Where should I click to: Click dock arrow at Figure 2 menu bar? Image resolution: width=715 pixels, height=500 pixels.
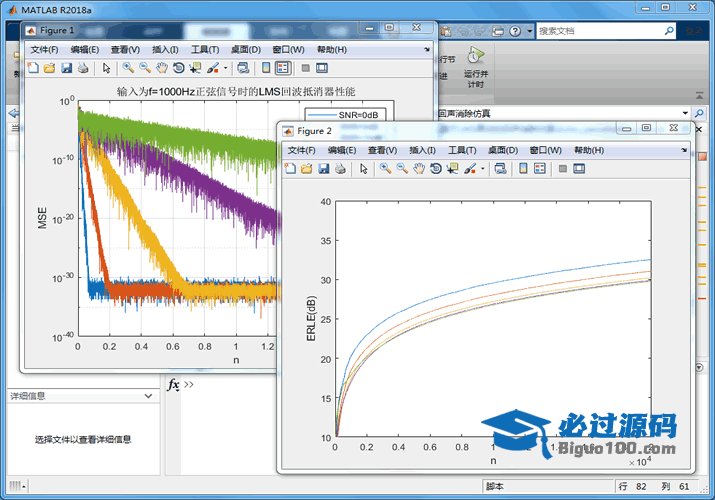684,150
